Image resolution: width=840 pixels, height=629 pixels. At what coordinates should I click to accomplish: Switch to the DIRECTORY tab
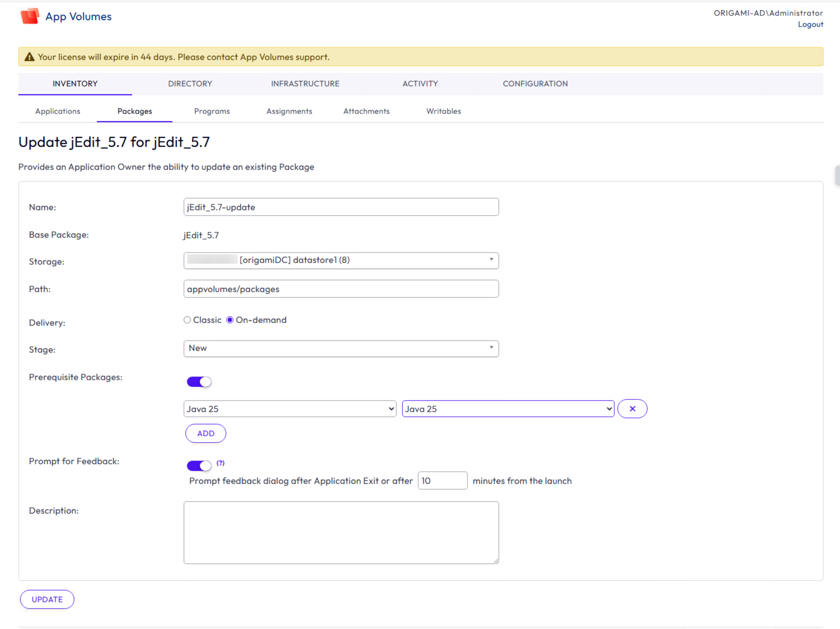190,84
